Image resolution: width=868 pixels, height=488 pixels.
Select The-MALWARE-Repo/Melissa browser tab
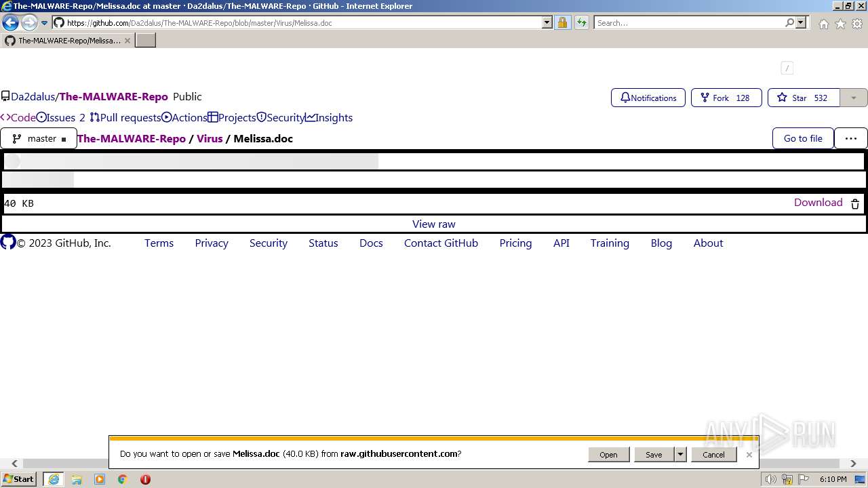[x=67, y=41]
